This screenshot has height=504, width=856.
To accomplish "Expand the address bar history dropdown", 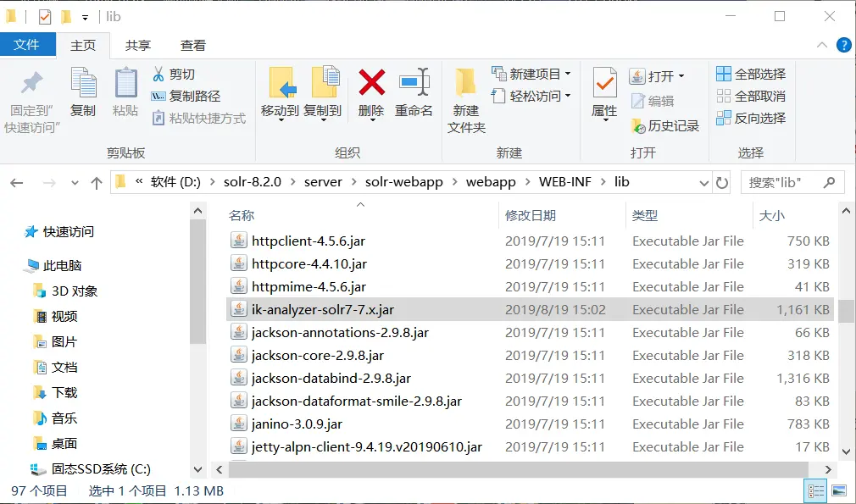I will click(703, 181).
